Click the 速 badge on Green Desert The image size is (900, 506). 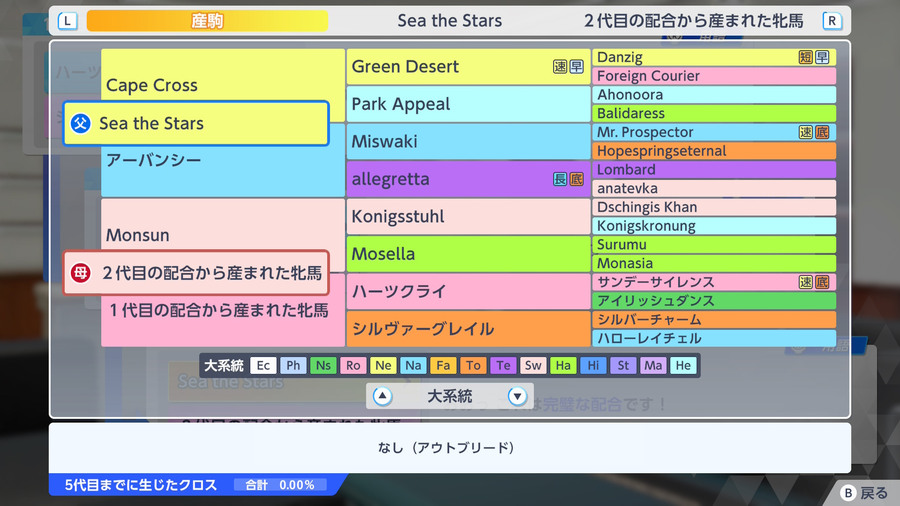click(x=560, y=67)
